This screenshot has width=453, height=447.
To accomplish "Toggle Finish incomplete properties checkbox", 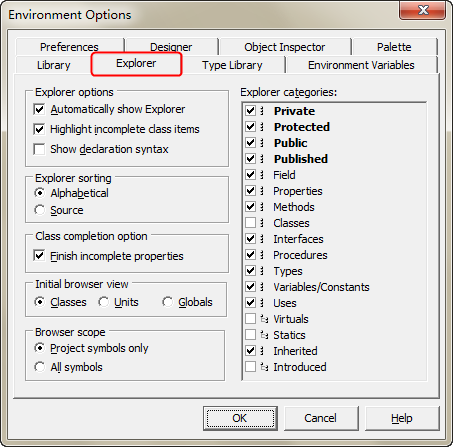I will (39, 256).
